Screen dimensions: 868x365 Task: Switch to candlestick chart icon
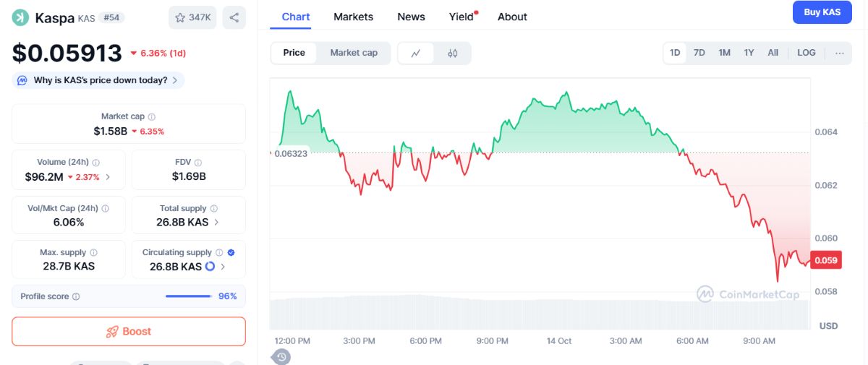pos(453,53)
